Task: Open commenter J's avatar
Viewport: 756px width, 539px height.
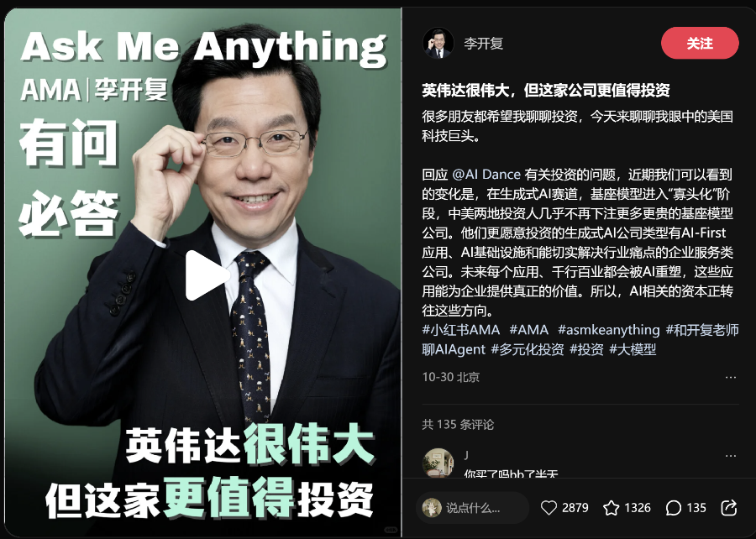Action: [438, 463]
